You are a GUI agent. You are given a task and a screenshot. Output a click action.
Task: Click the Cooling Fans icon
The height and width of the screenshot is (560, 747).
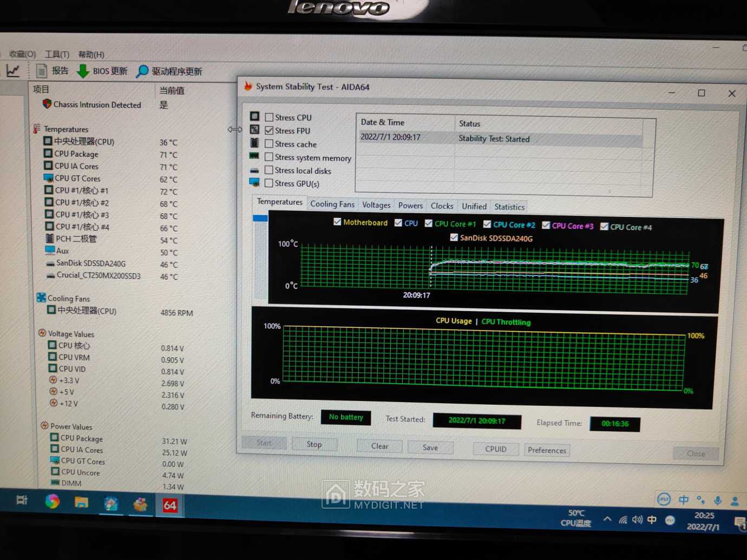[41, 298]
